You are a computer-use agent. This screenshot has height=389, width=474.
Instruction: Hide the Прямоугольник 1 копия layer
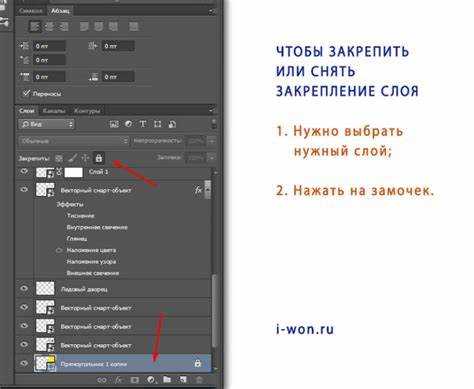click(x=24, y=363)
